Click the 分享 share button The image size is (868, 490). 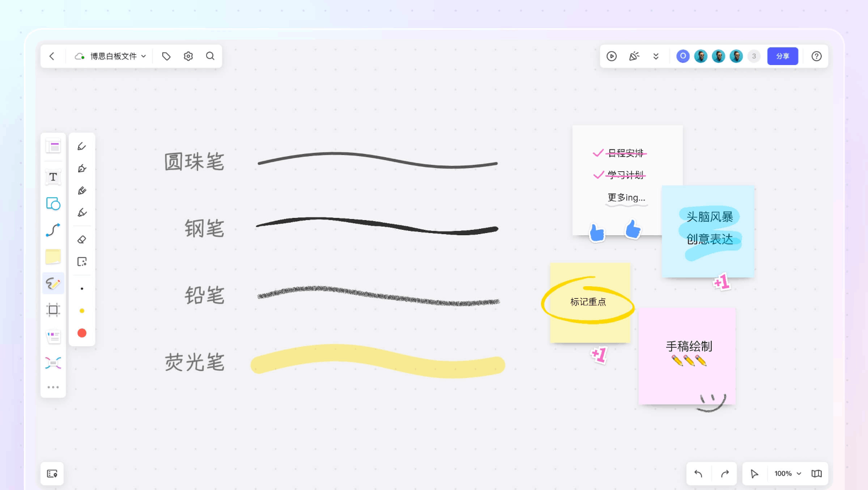[783, 56]
